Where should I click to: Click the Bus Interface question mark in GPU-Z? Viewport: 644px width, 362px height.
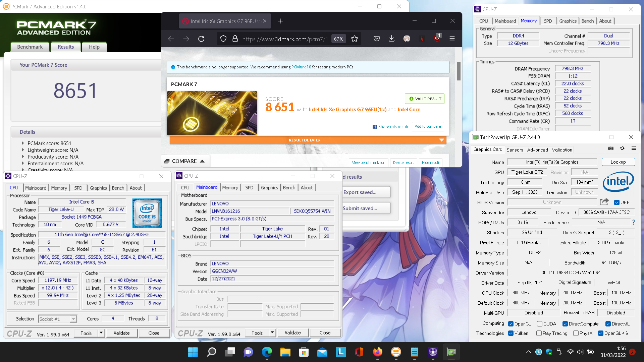coord(634,222)
